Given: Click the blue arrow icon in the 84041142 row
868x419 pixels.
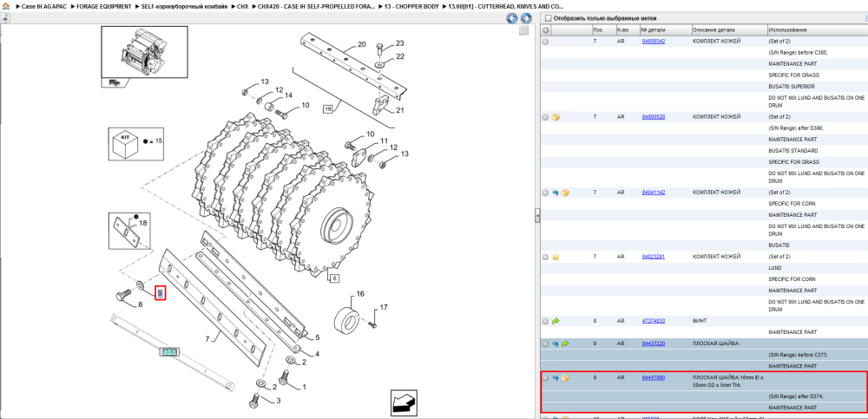Looking at the screenshot, I should tap(556, 193).
